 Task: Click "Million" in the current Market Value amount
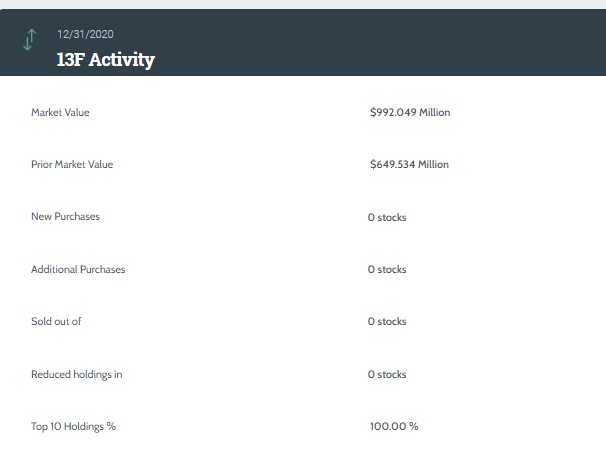pos(434,112)
